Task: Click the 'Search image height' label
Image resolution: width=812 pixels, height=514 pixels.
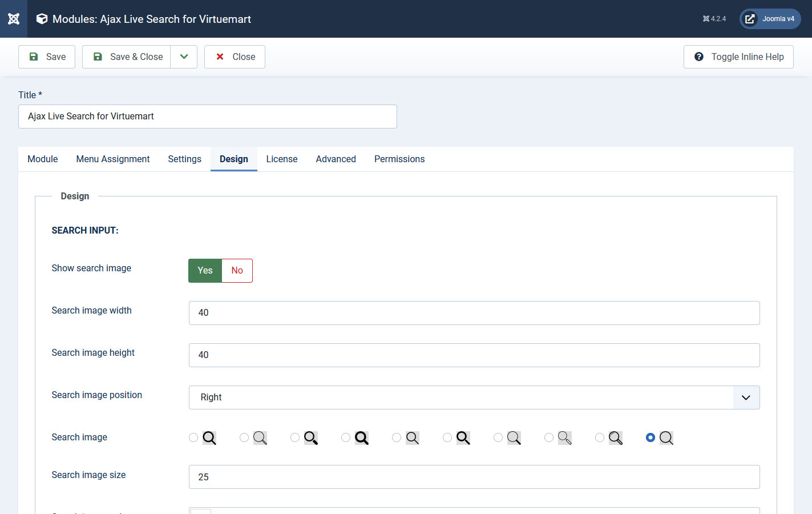Action: [x=93, y=353]
